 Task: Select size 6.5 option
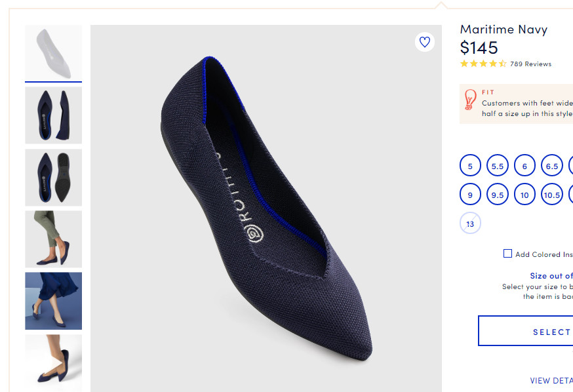552,167
